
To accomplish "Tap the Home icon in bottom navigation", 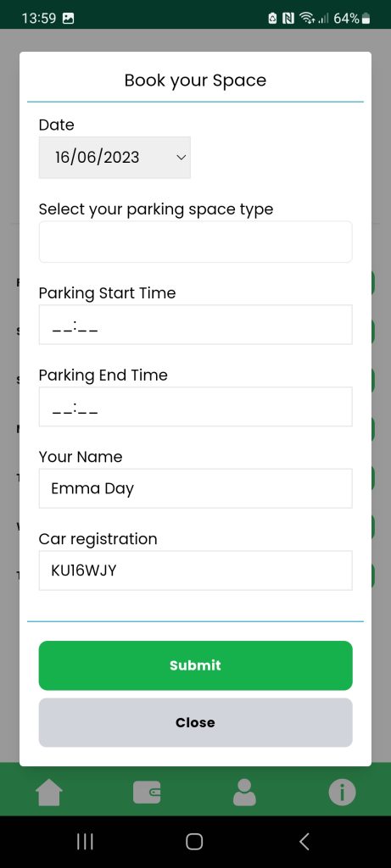I will point(49,793).
